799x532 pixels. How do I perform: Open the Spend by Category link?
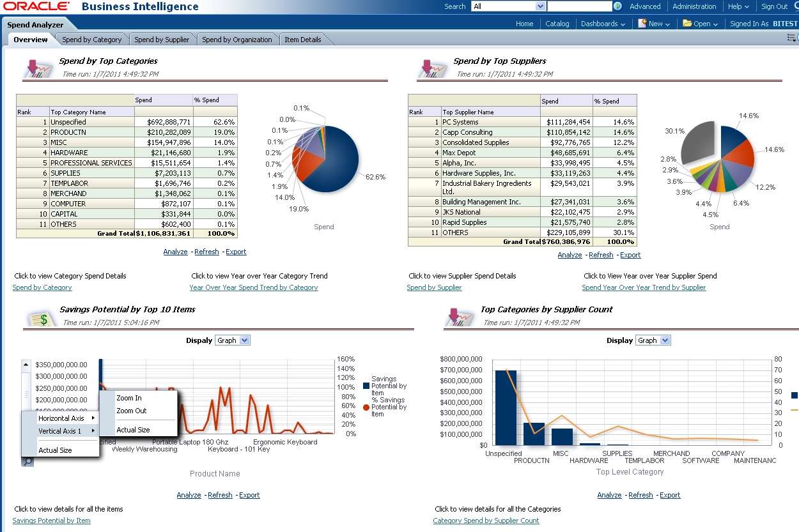[x=42, y=287]
